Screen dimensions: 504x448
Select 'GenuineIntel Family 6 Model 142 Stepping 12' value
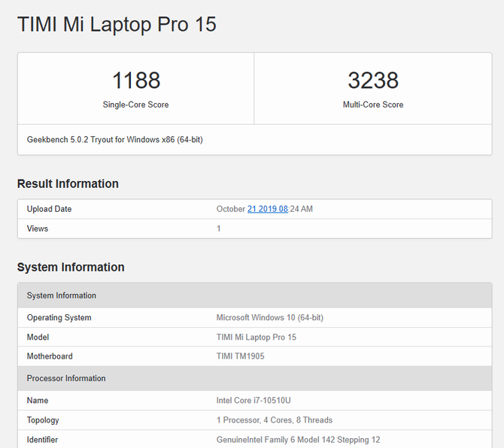[x=299, y=440]
